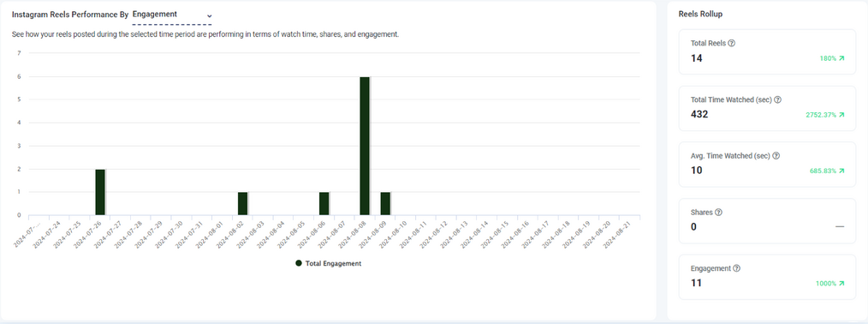The height and width of the screenshot is (324, 868).
Task: Click the Instagram Reels Performance By title
Action: point(69,15)
